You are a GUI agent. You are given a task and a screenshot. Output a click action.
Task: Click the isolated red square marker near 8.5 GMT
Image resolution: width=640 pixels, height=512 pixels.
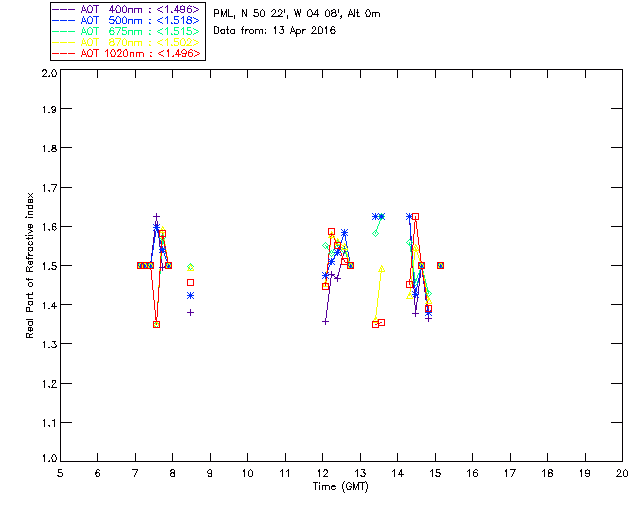click(x=190, y=283)
